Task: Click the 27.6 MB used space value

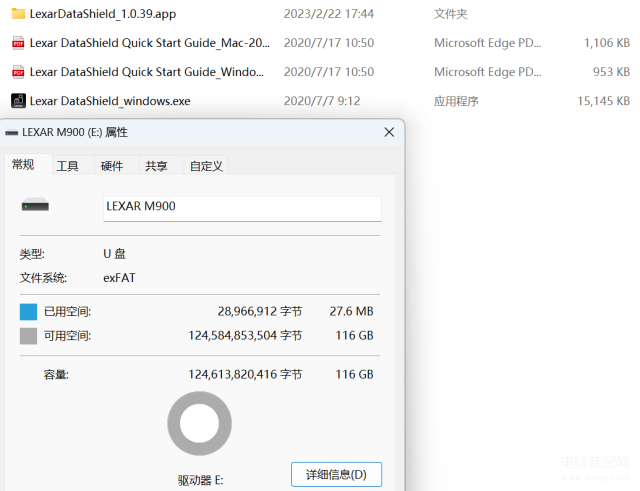Action: (x=351, y=311)
